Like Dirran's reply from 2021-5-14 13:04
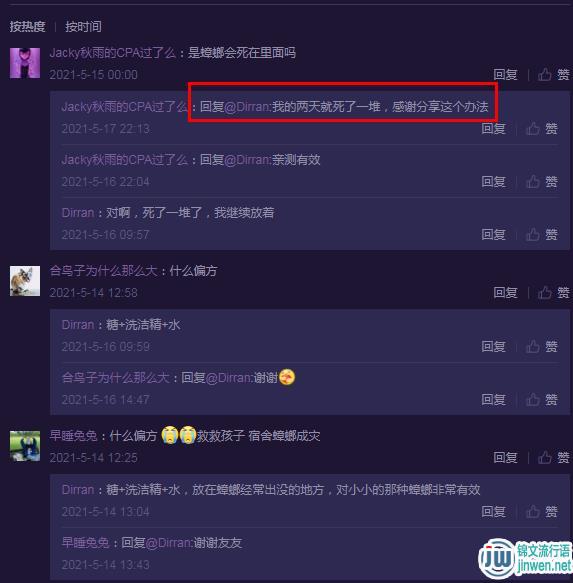This screenshot has height=583, width=573. 541,512
